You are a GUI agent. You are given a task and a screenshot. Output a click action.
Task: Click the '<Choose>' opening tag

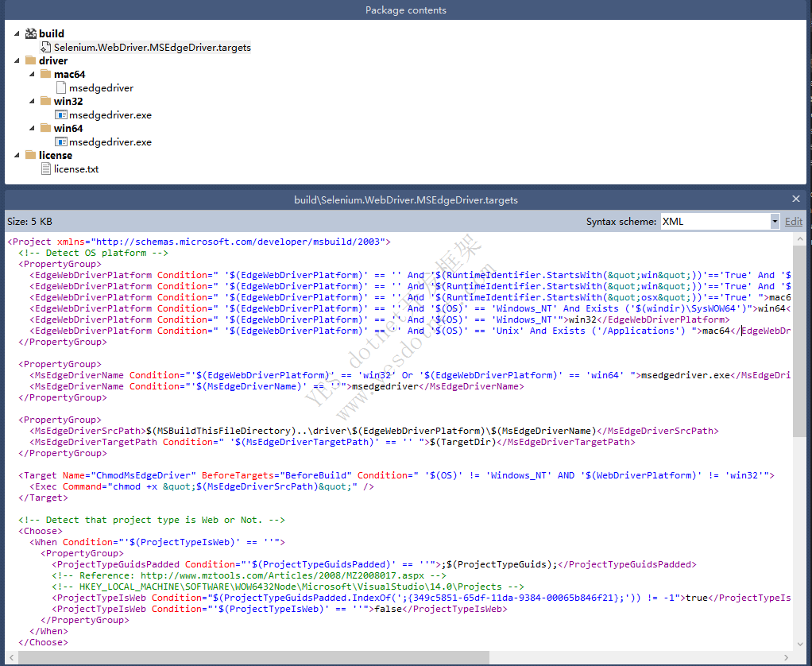click(x=41, y=531)
